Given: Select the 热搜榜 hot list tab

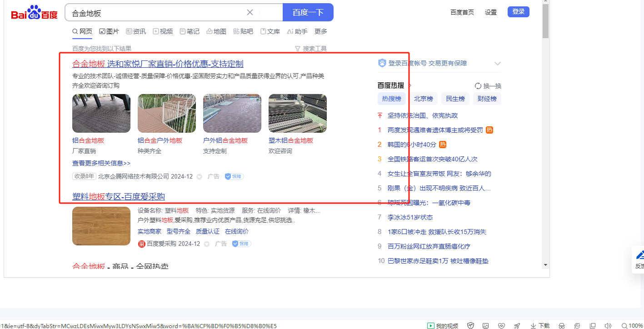Looking at the screenshot, I should point(392,99).
